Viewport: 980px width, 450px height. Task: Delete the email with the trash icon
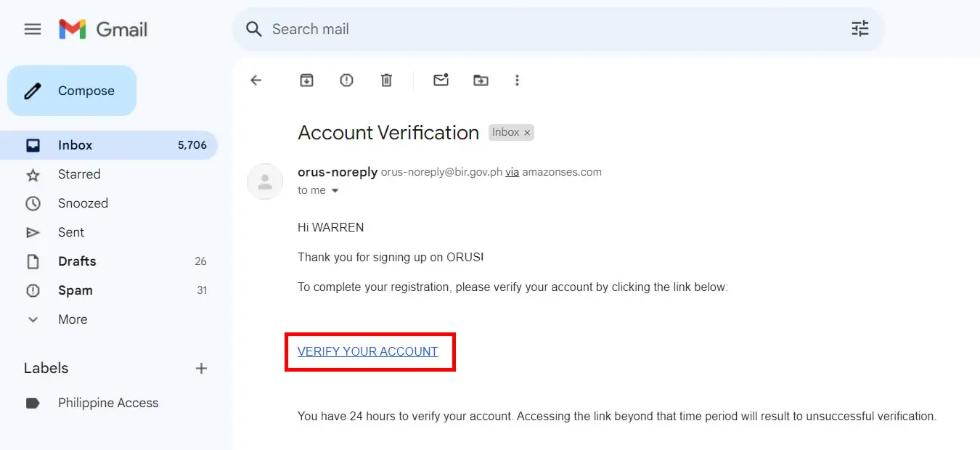(x=386, y=80)
